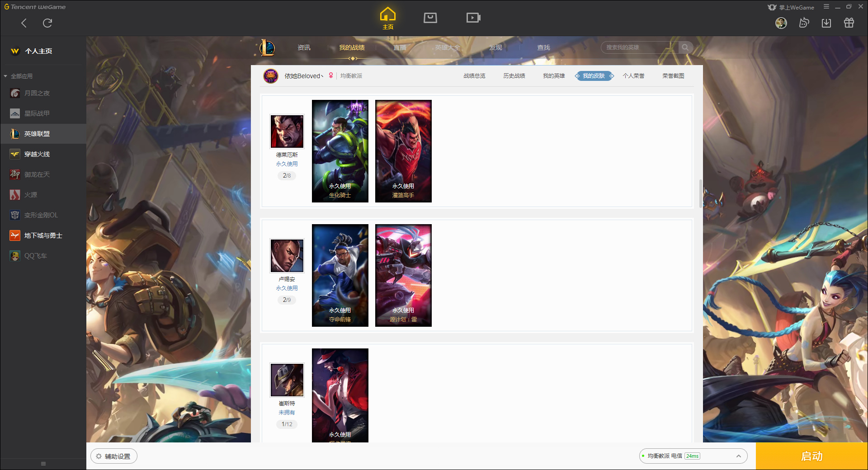Select 星际战甲 game in sidebar
Image resolution: width=868 pixels, height=470 pixels.
(43, 113)
